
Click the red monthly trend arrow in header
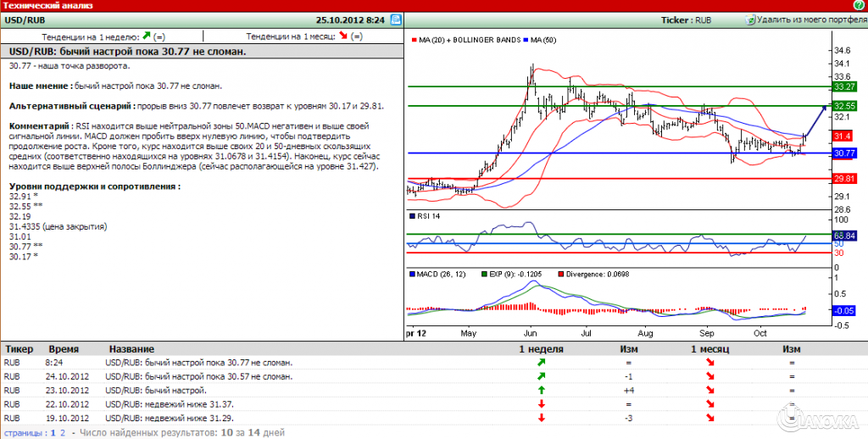coord(343,36)
